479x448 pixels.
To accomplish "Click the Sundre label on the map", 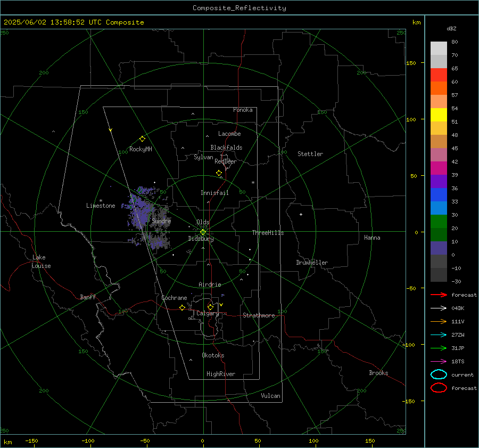I will [161, 221].
